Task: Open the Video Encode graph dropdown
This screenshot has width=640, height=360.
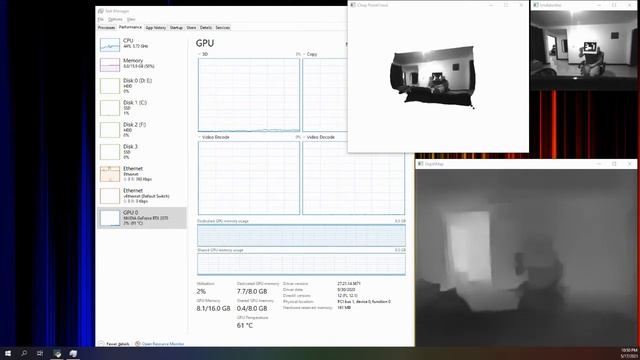Action: click(200, 137)
